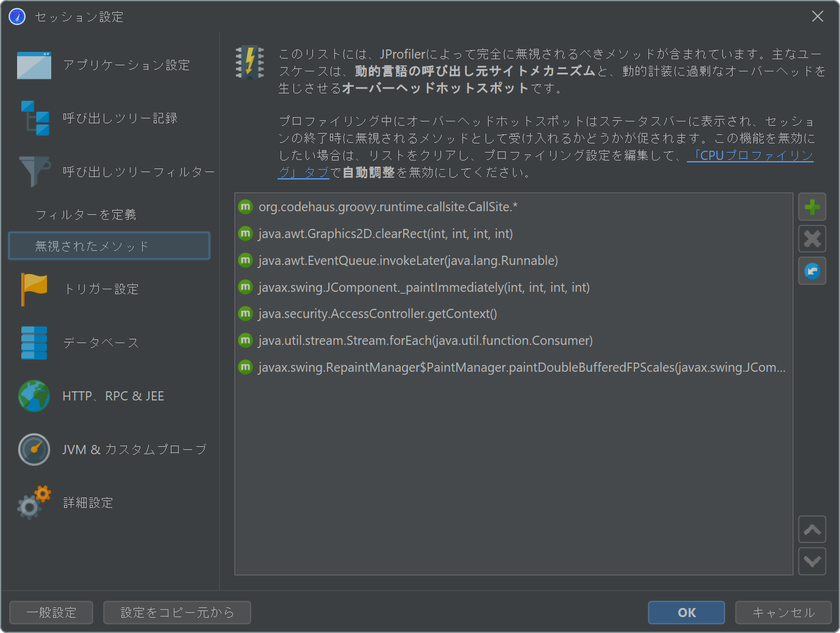Screen dimensions: 840x633
Task: Select org.codehaus.groovy.runtime.callsite.CallSite.* row
Action: pos(514,206)
